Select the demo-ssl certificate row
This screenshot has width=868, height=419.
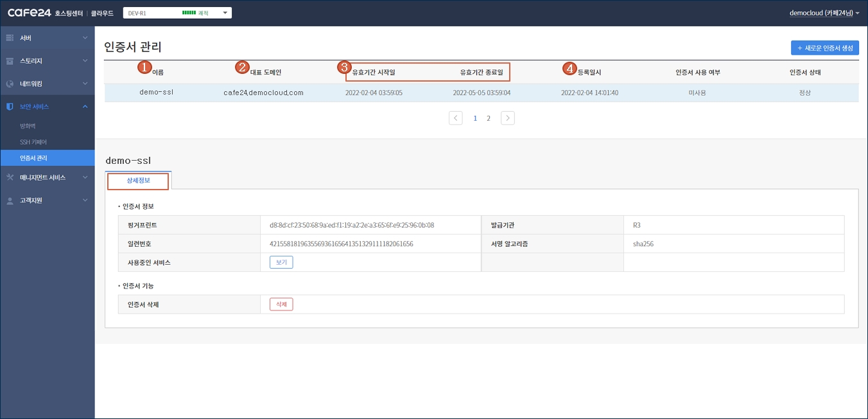click(x=482, y=93)
